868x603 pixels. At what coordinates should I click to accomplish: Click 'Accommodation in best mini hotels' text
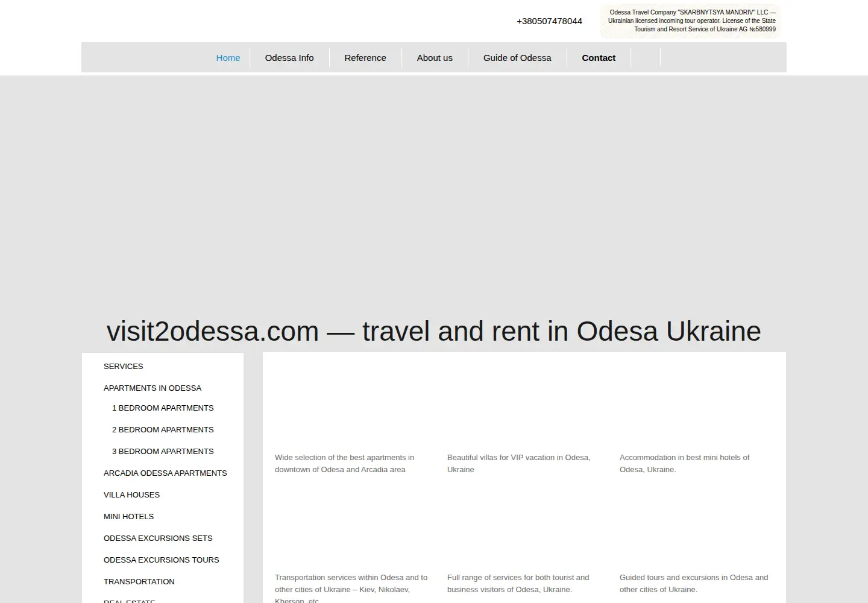685,464
